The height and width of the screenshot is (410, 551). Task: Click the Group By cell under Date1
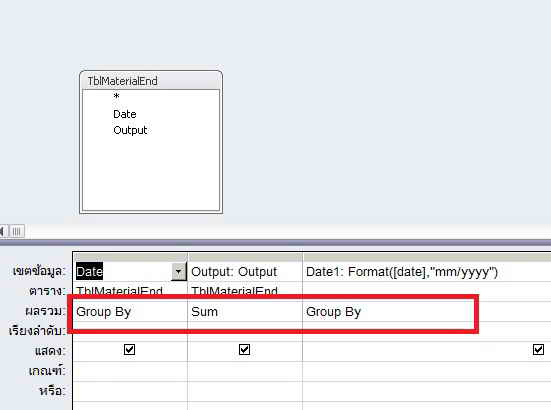click(388, 312)
